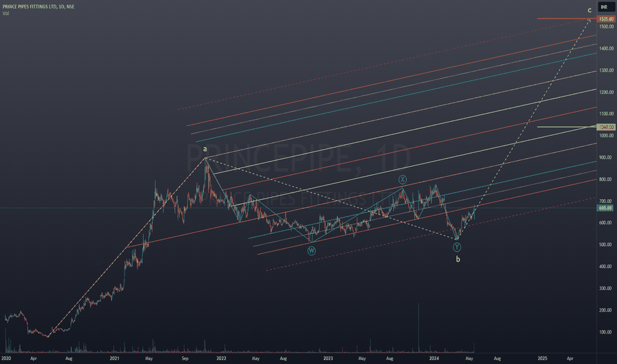Click the 1500.00 price axis label

click(606, 26)
